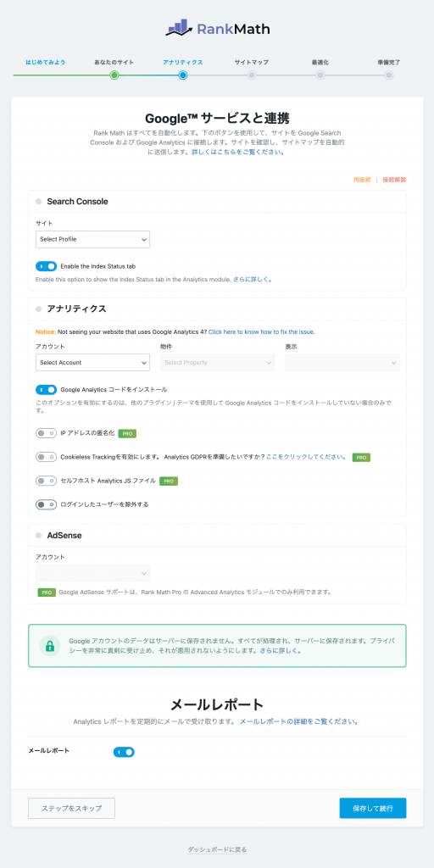Click the Search Console heading

point(77,202)
